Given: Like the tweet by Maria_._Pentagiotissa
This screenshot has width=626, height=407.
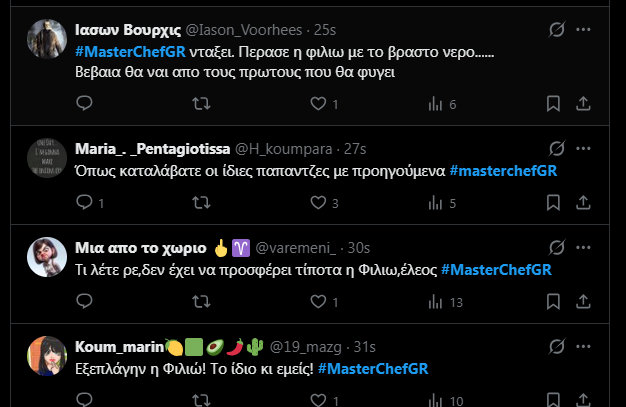Looking at the screenshot, I should [319, 203].
